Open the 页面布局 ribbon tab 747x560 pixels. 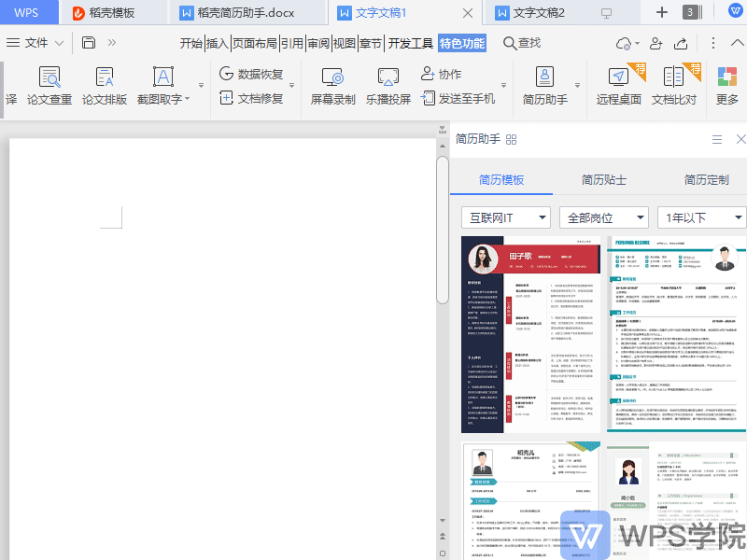click(x=255, y=43)
